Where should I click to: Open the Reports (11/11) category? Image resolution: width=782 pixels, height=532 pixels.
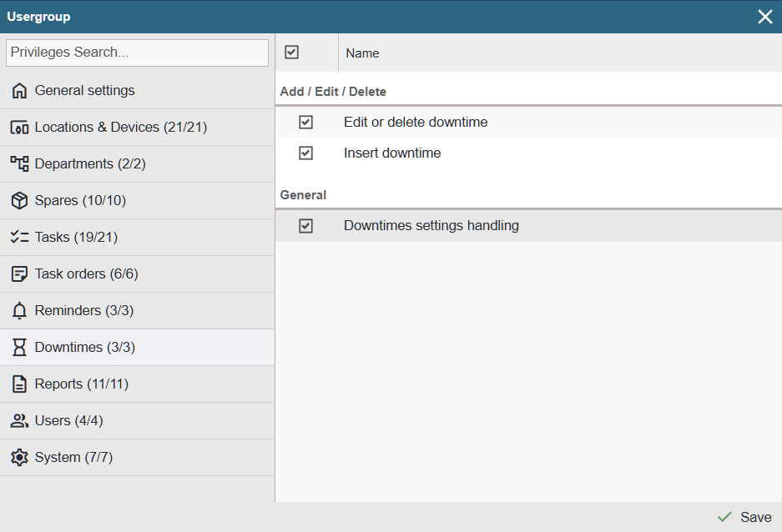coord(82,384)
